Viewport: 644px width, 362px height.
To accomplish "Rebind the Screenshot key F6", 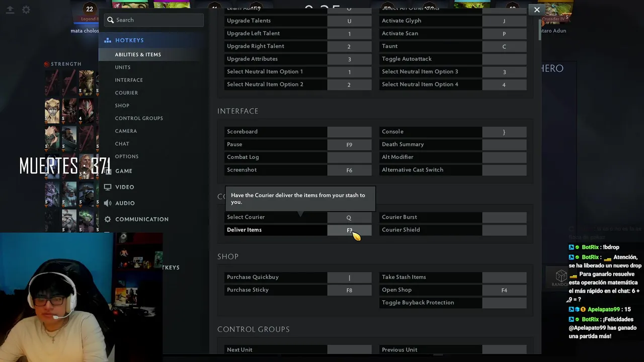I will point(349,170).
